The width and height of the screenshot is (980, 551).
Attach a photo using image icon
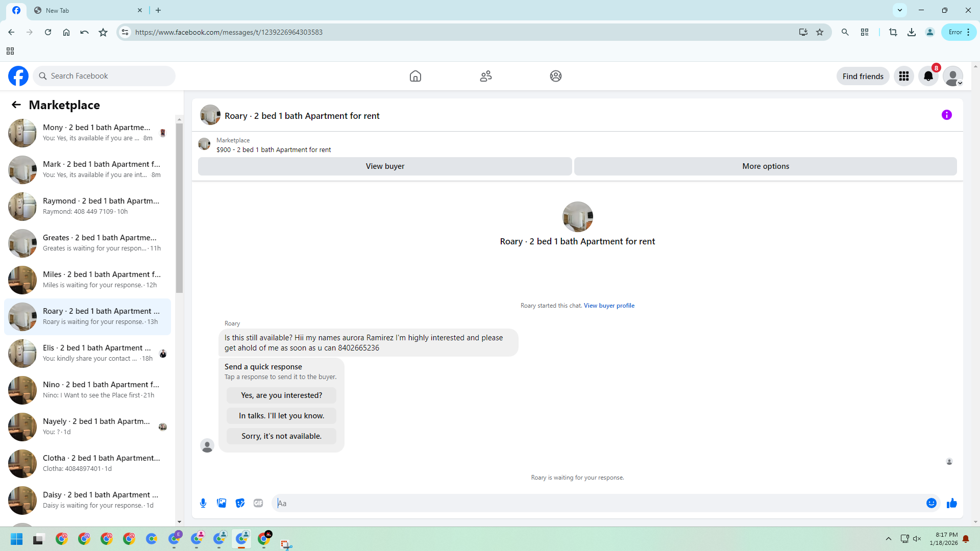coord(222,503)
